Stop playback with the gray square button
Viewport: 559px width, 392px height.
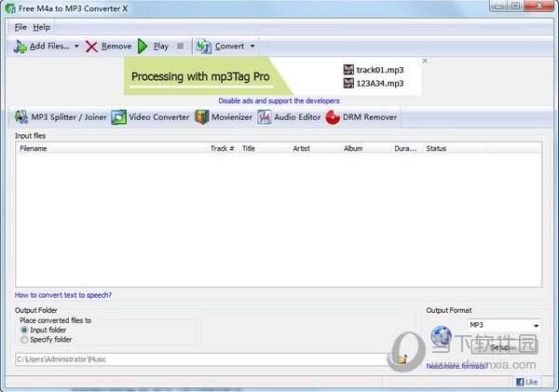pos(181,46)
